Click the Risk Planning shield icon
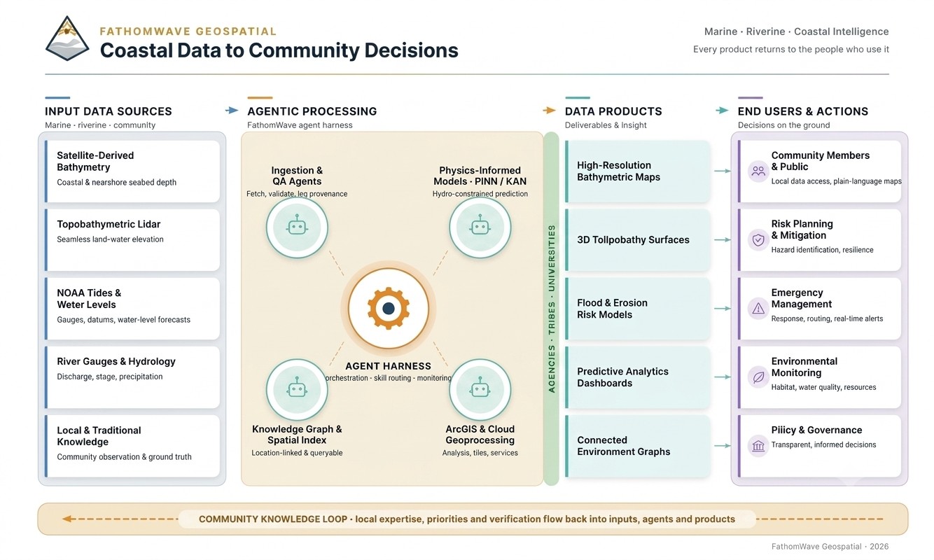The width and height of the screenshot is (934, 560). 758,239
